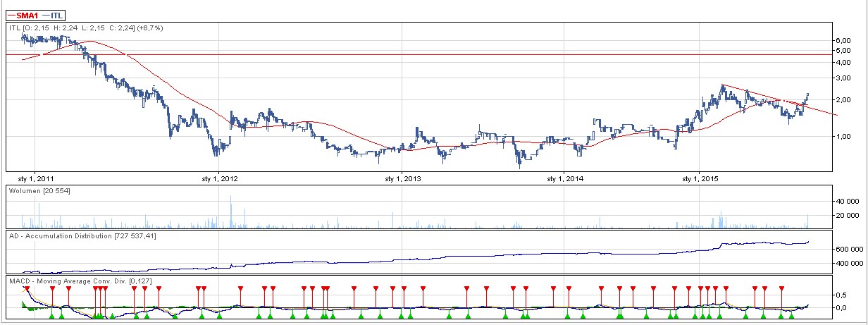The height and width of the screenshot is (325, 868).
Task: Click the 1,00 price axis label
Action: (842, 137)
